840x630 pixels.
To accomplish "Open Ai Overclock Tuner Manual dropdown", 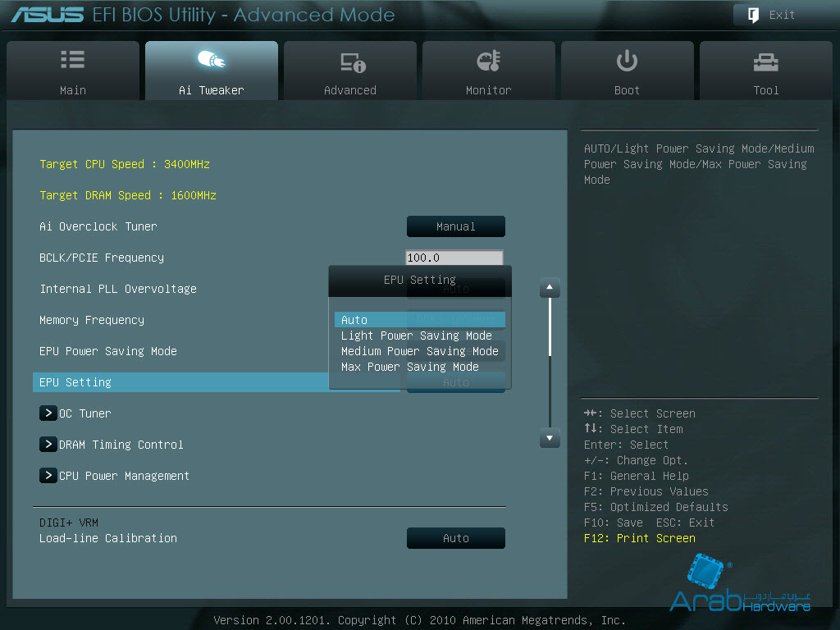I will click(x=456, y=226).
